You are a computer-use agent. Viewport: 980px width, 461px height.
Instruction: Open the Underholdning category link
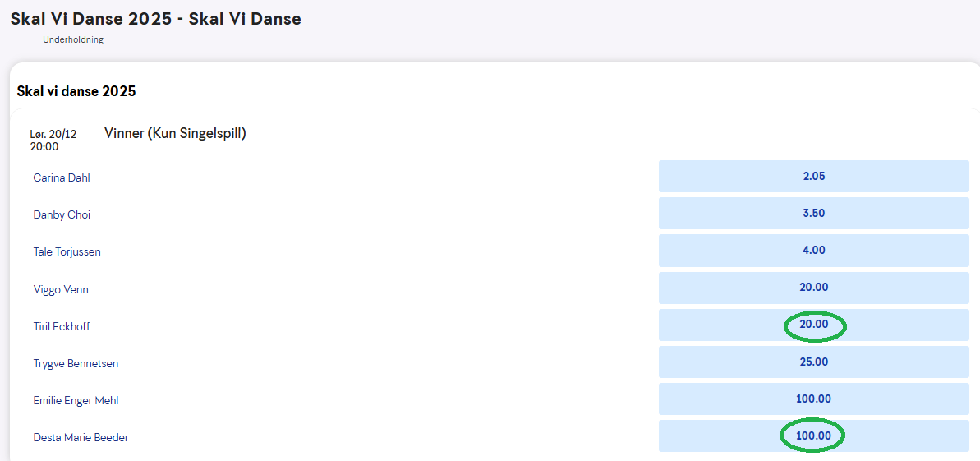click(x=73, y=39)
